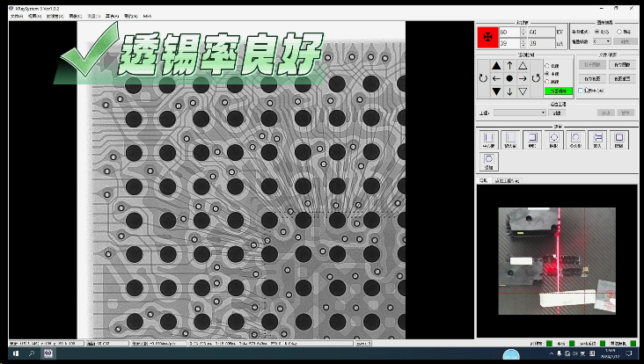Expand the wide program selection combo box
The height and width of the screenshot is (364, 644).
click(x=519, y=113)
